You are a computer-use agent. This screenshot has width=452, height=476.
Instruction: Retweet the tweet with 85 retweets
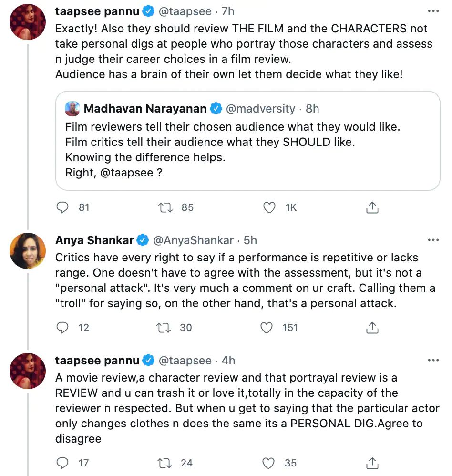[x=165, y=207]
